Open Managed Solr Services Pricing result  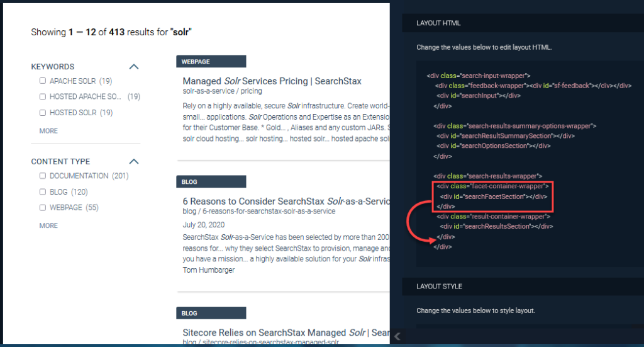272,81
